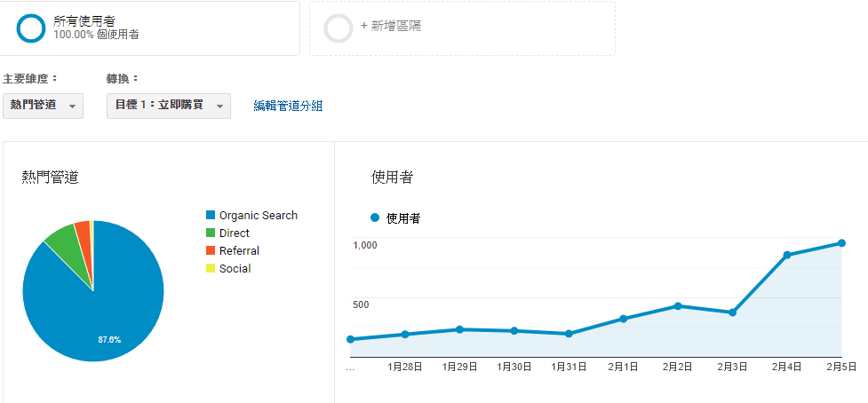This screenshot has width=868, height=403.
Task: Click the 2月2日 data point on line
Action: click(678, 306)
